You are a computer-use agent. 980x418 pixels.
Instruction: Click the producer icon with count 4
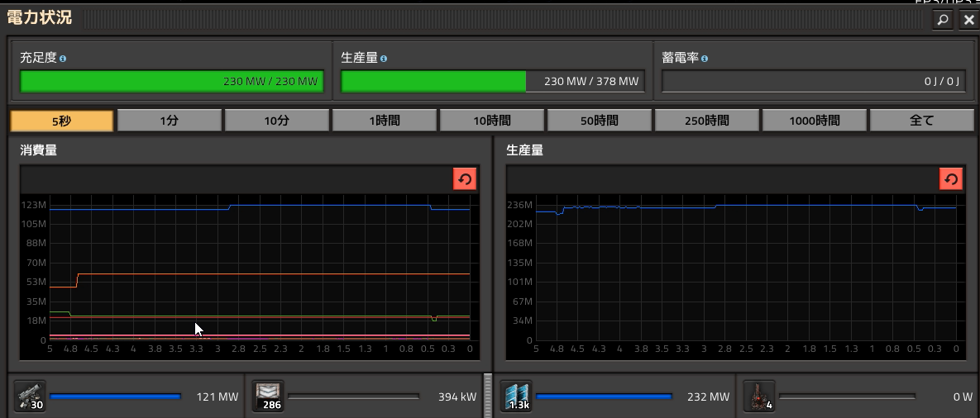tap(759, 397)
